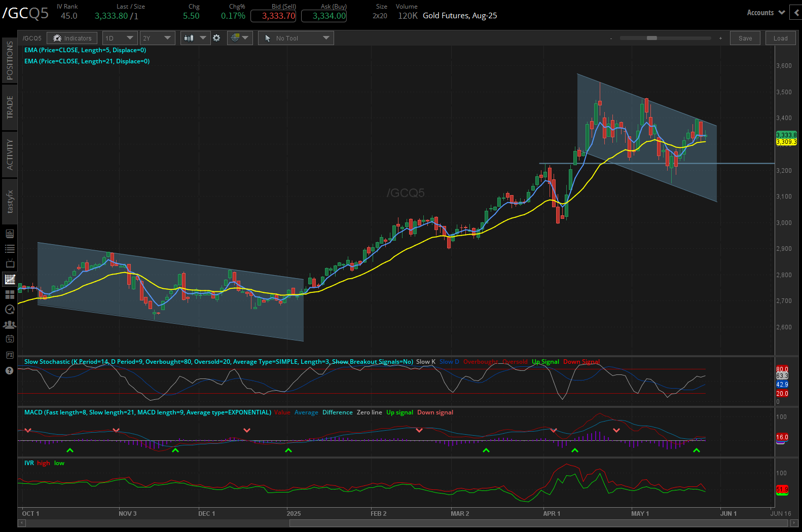Switch to the ACTIVITY side tab
The height and width of the screenshot is (532, 802).
[10, 155]
